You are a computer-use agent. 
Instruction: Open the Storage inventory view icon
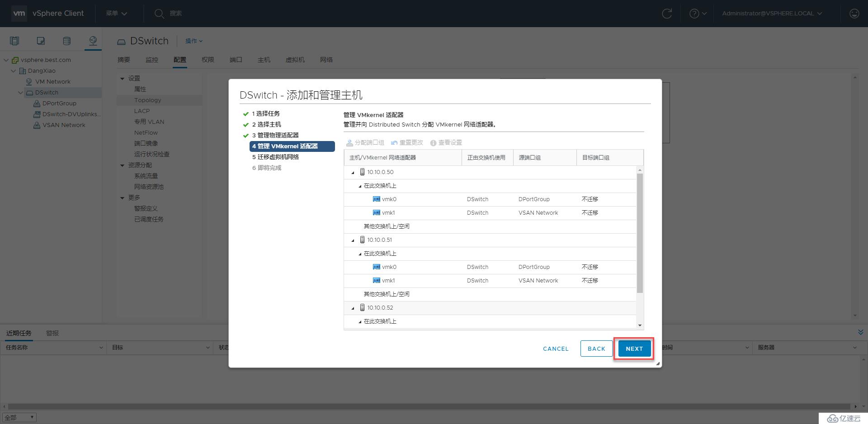(66, 41)
